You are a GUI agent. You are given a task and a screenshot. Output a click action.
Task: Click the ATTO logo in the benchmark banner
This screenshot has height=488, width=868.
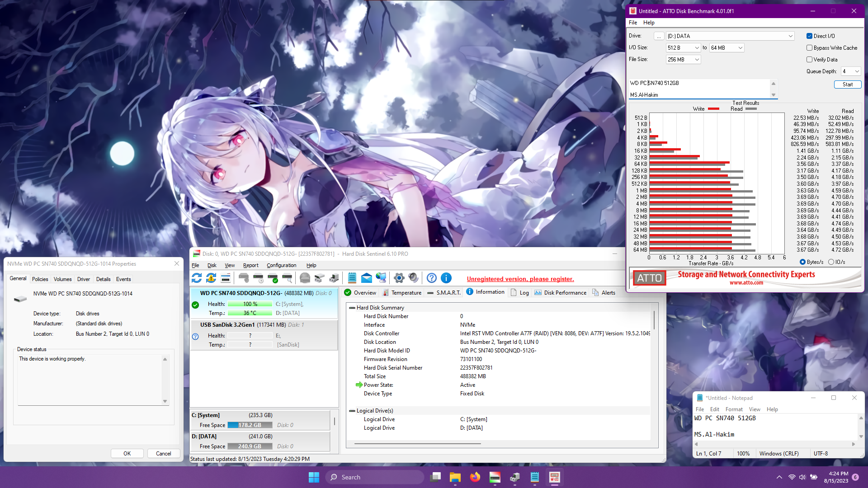(x=649, y=278)
